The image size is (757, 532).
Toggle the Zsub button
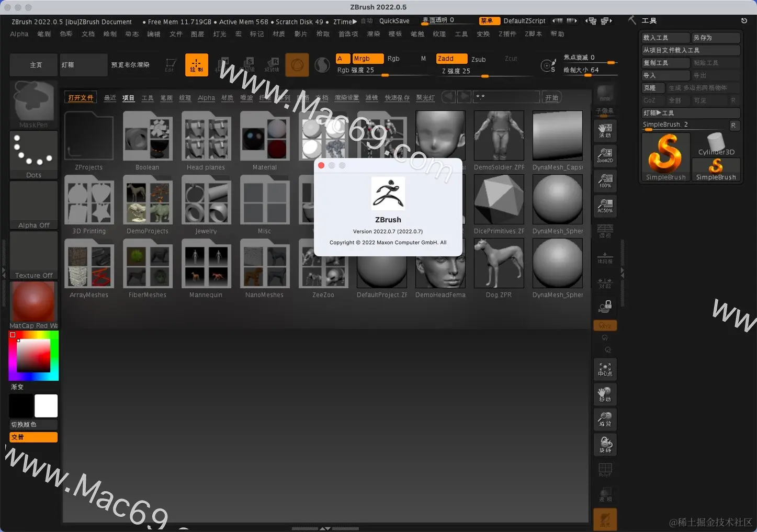pos(479,59)
